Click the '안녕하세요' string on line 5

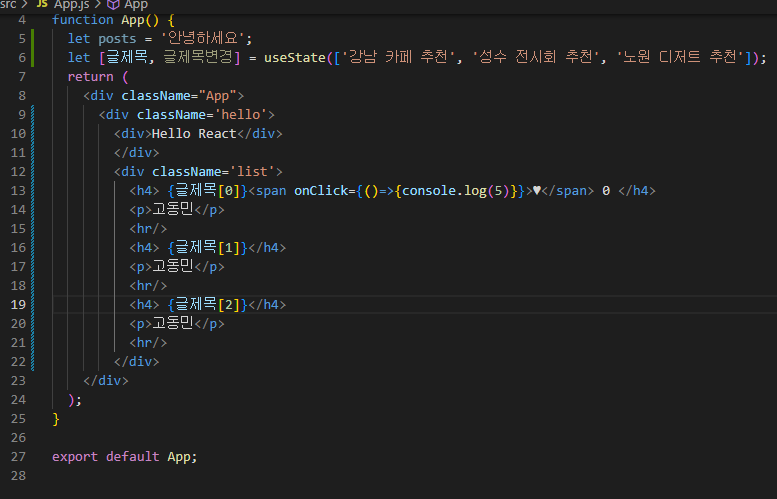(x=203, y=38)
